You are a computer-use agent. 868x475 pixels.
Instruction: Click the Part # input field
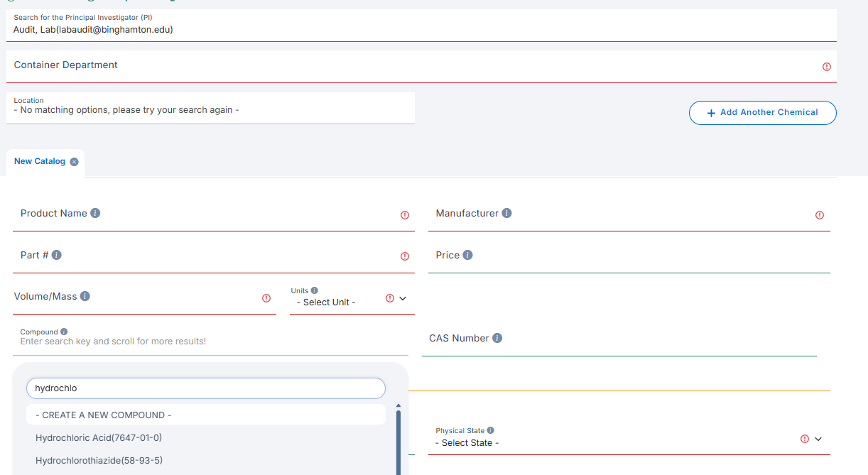214,256
